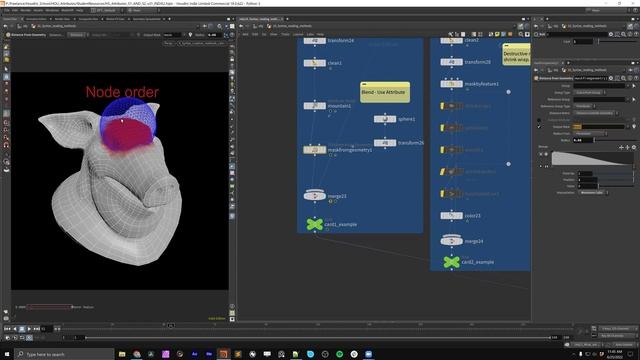Open the Render menu
Image resolution: width=640 pixels, height=360 pixels.
coord(25,10)
